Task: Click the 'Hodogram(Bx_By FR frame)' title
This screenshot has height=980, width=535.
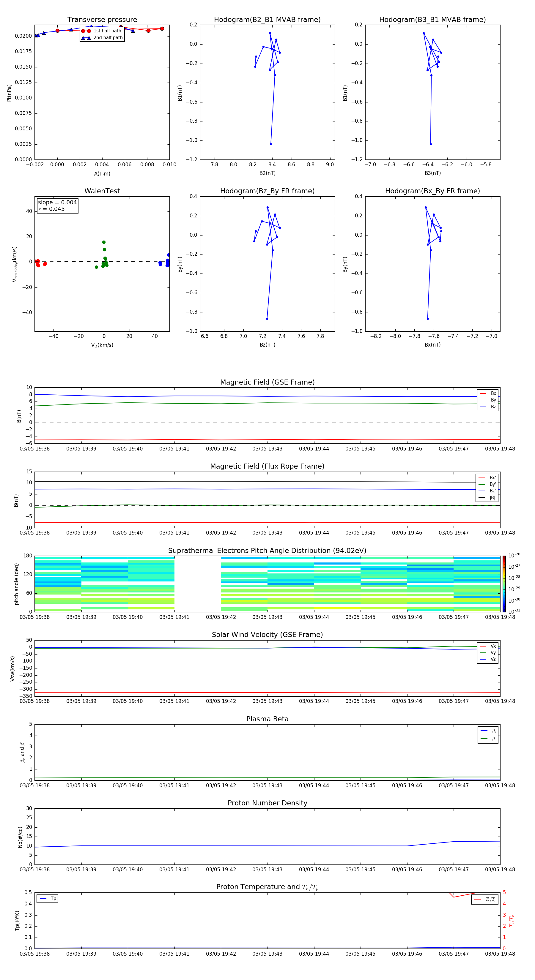Action: click(432, 191)
